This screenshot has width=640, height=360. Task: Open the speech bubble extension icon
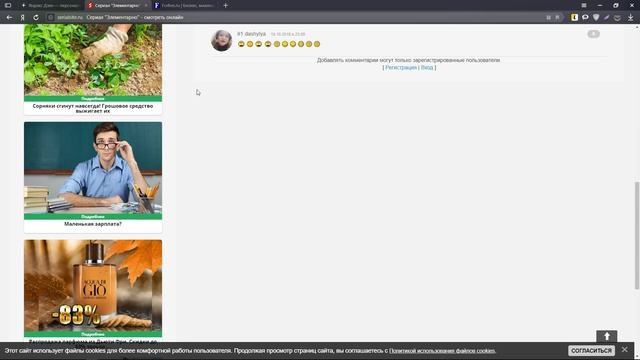(x=585, y=17)
